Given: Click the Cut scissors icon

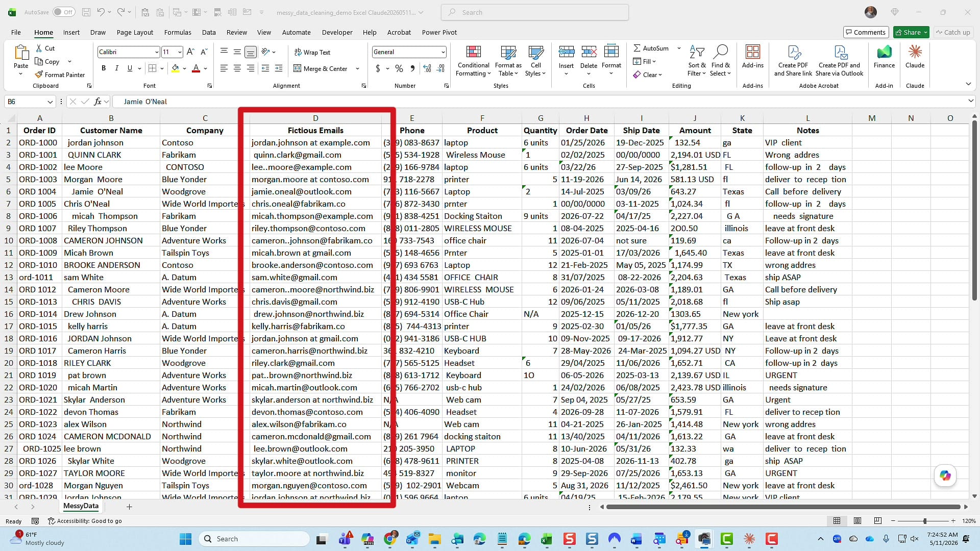Looking at the screenshot, I should 39,48.
